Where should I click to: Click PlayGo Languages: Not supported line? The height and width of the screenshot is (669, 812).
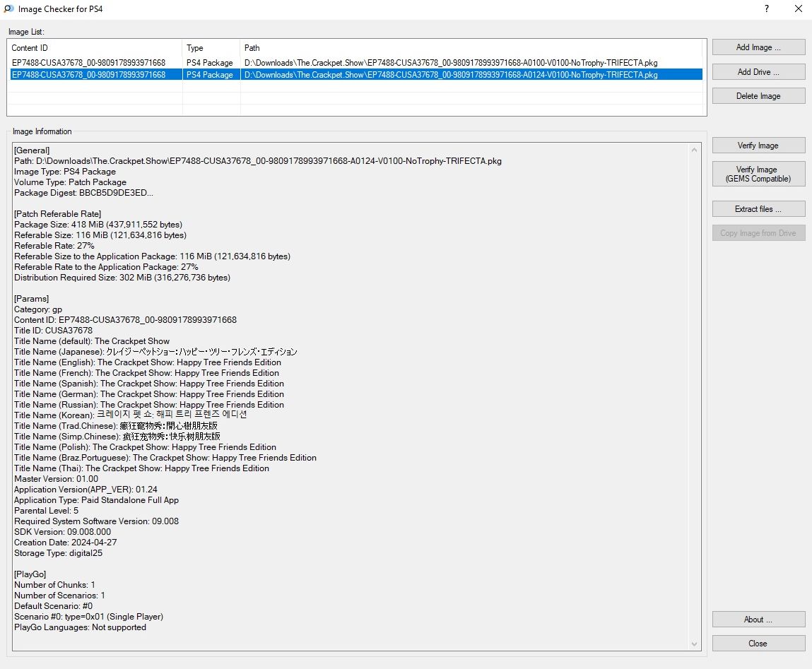pyautogui.click(x=81, y=627)
